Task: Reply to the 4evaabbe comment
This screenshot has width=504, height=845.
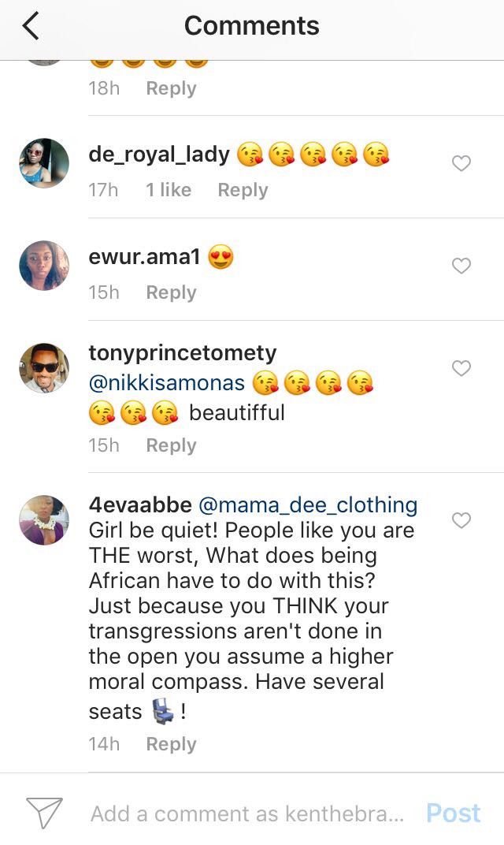Action: coord(171,744)
